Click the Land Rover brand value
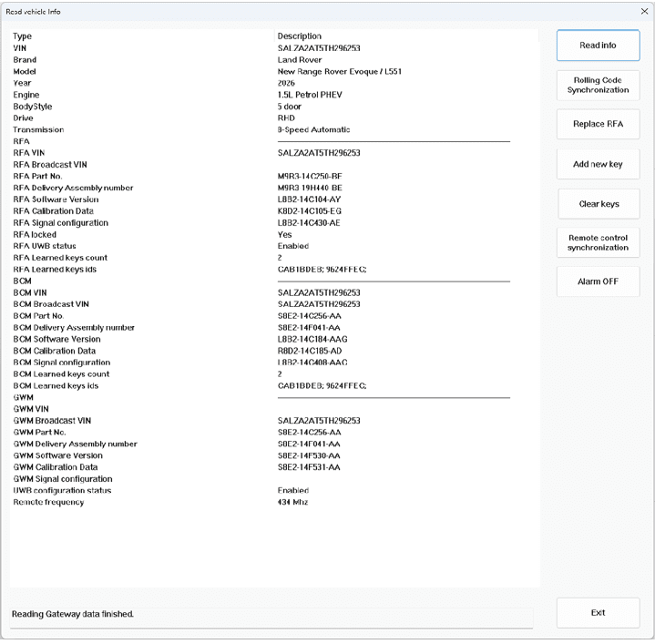The image size is (655, 644). (x=300, y=60)
